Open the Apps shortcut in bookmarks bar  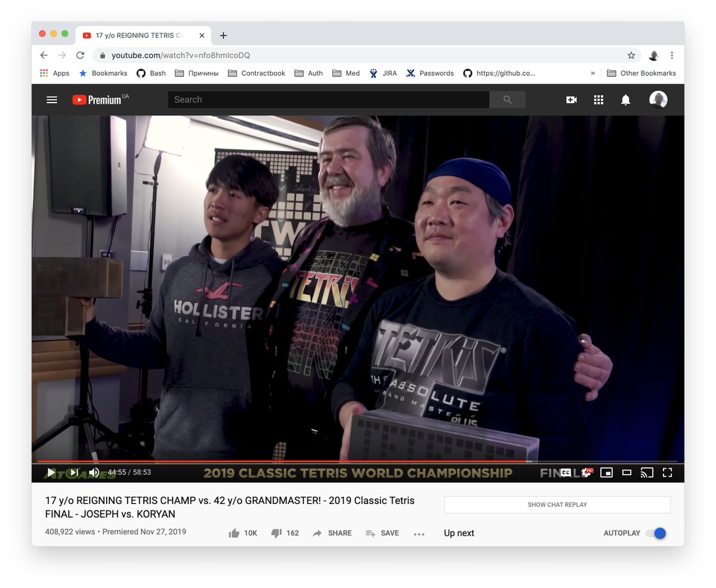pos(54,73)
